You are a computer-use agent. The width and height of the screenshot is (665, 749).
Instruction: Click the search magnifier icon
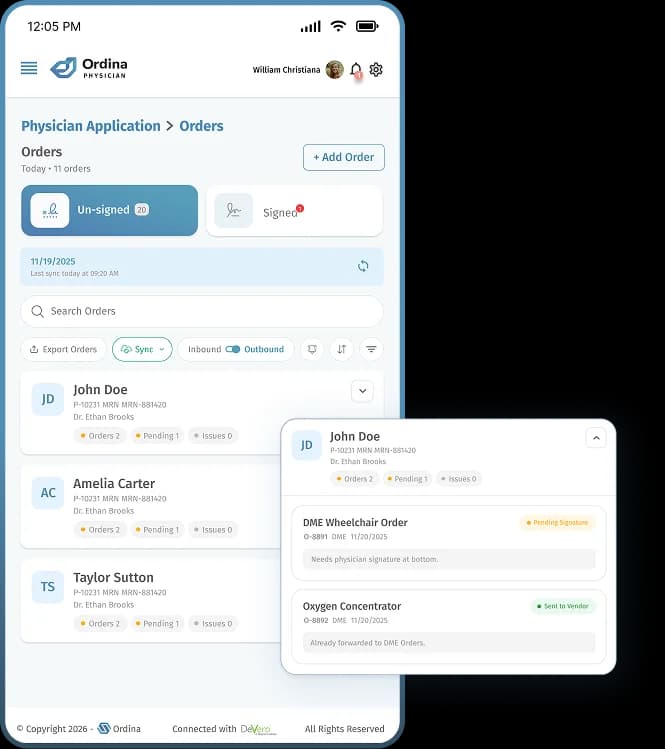tap(37, 311)
